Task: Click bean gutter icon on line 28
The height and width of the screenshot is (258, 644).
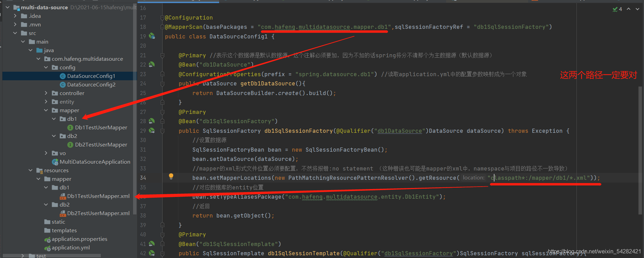Action: click(x=152, y=121)
